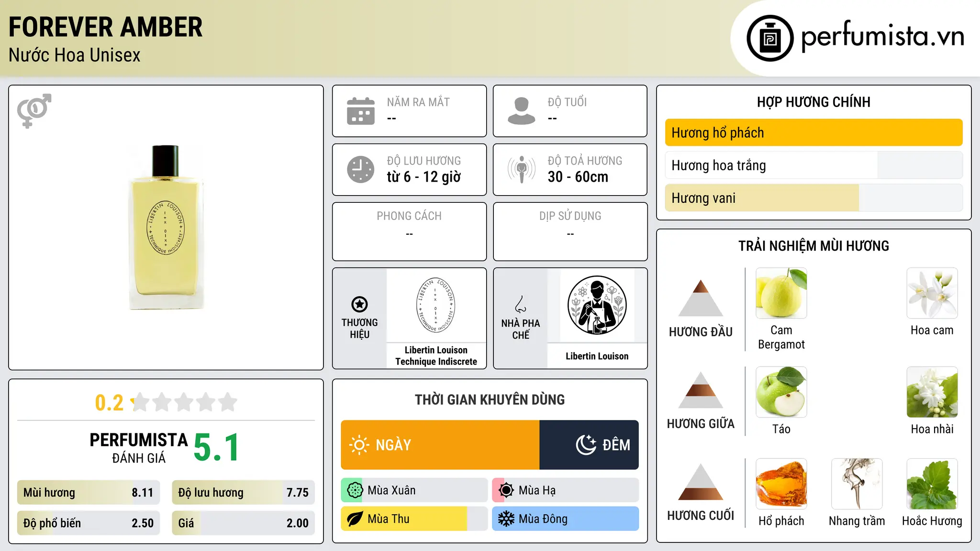980x551 pixels.
Task: Click the person silhouette icon beside Độ tuổi
Action: point(522,111)
